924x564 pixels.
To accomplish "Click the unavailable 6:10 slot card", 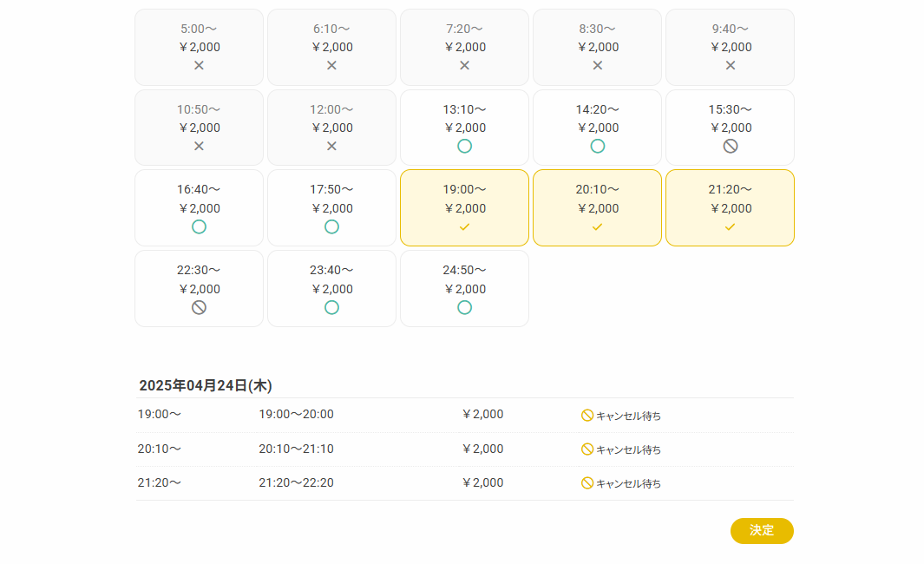I will click(x=331, y=47).
